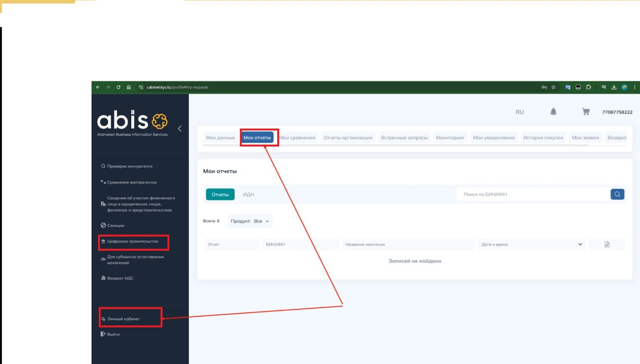Click Выйти to log out

point(113,334)
